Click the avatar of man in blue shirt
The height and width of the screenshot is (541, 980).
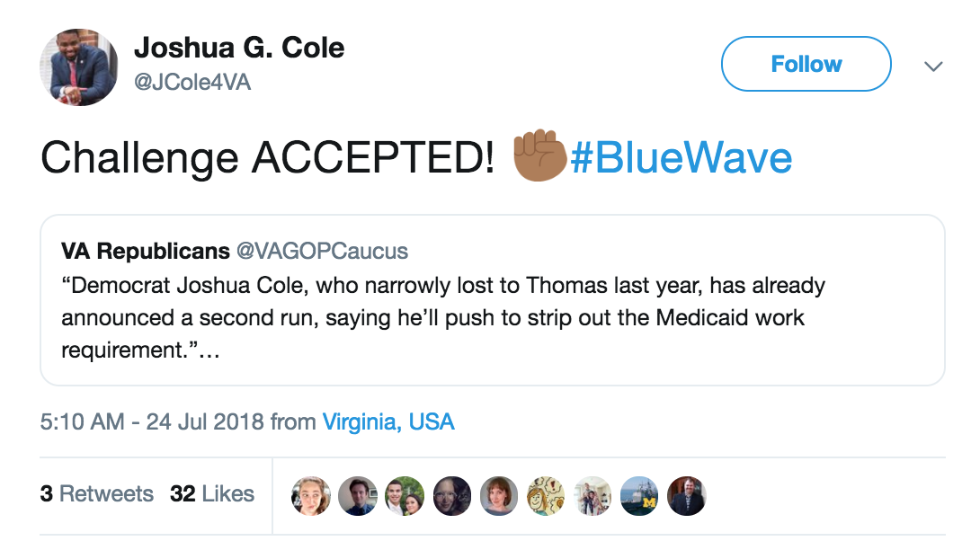(x=358, y=495)
